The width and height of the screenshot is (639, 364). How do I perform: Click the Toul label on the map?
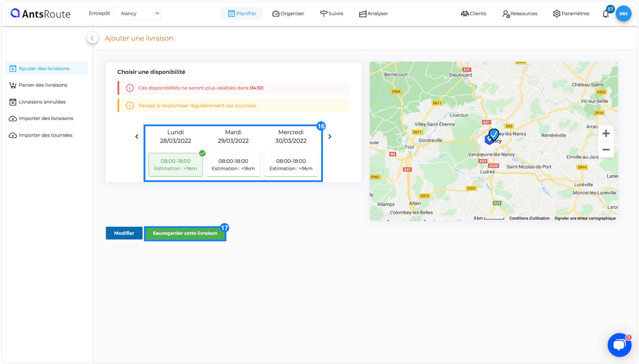click(409, 147)
